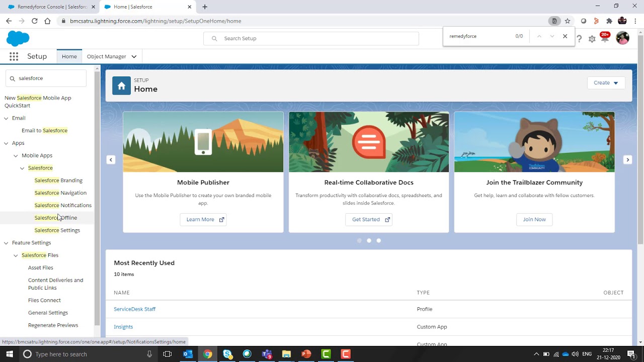Reload the browser page
Viewport: 644px width, 362px height.
click(x=34, y=21)
